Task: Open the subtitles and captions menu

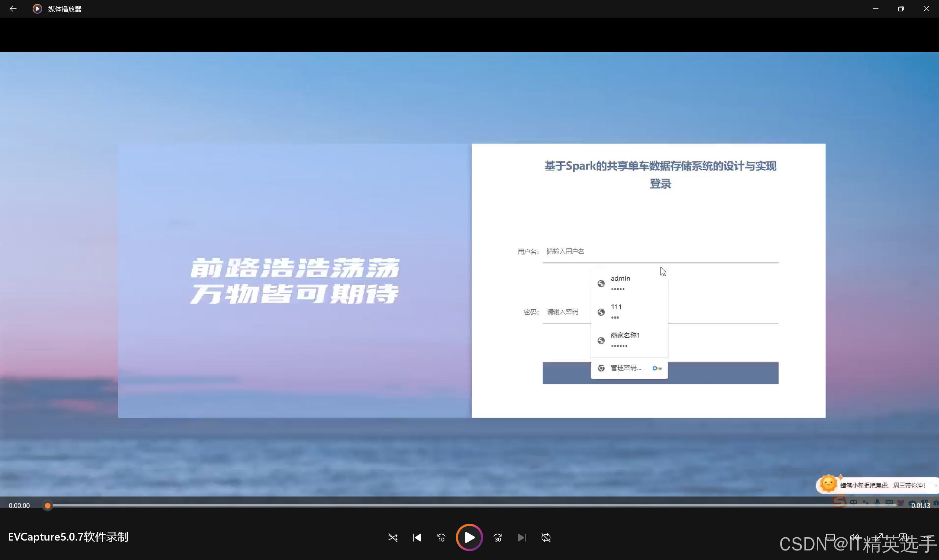Action: (830, 537)
